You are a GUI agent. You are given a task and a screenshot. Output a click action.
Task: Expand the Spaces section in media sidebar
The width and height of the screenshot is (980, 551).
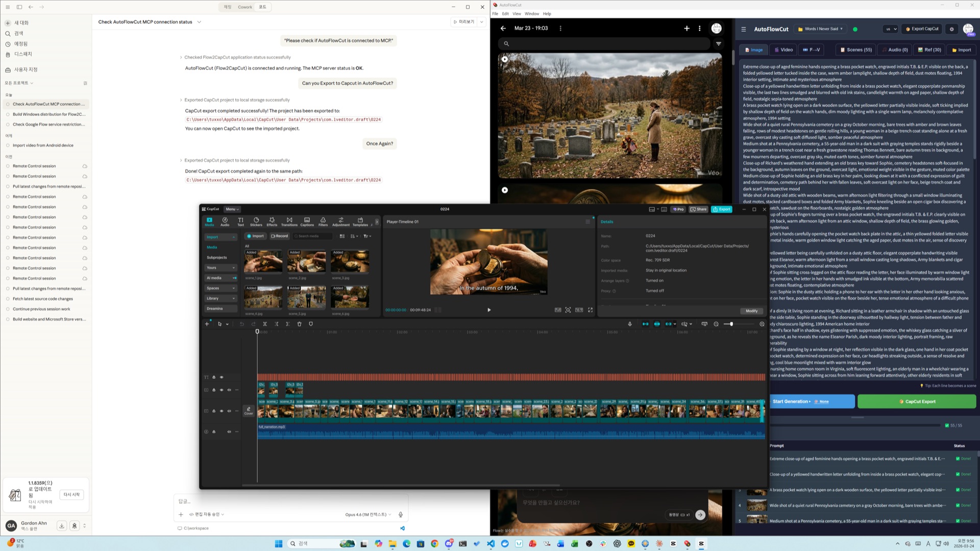coord(220,288)
